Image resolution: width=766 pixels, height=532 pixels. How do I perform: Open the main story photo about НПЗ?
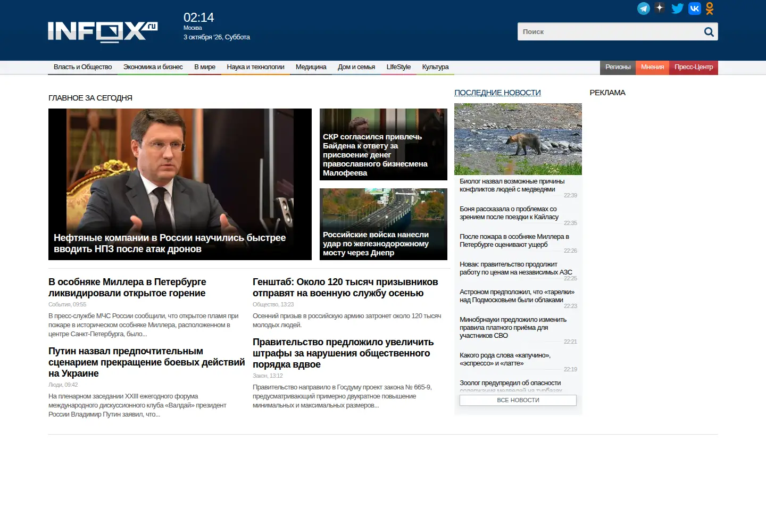(180, 184)
